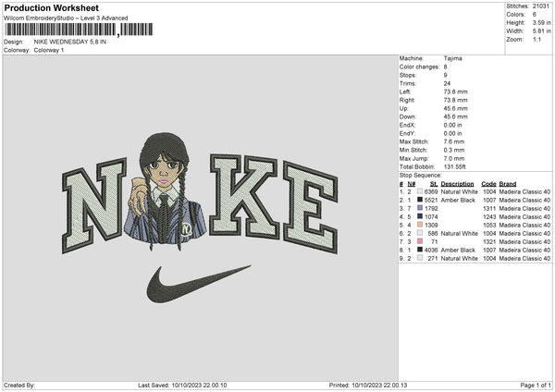Click the Printed timestamp '10/10/2023 22.00.13'

coord(379,386)
